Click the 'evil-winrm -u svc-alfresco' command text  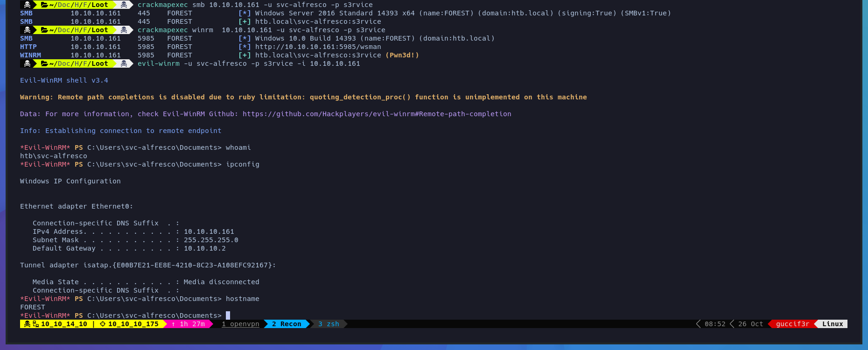tap(192, 63)
